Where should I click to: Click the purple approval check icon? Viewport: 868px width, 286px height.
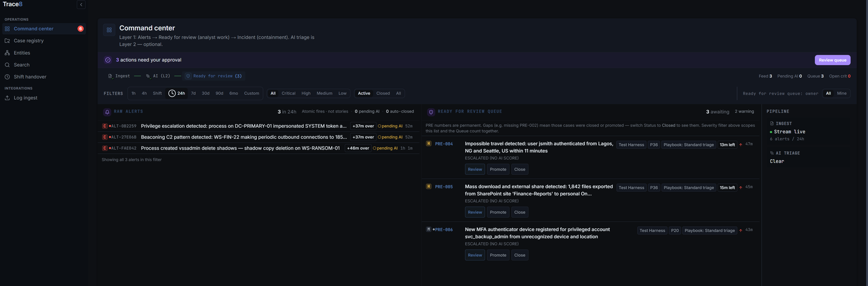(x=107, y=60)
